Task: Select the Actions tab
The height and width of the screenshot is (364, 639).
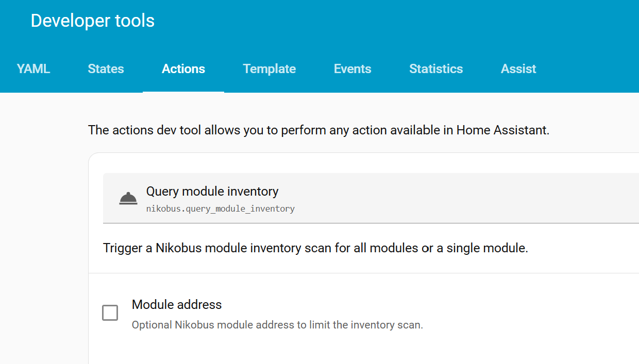Action: coord(183,69)
